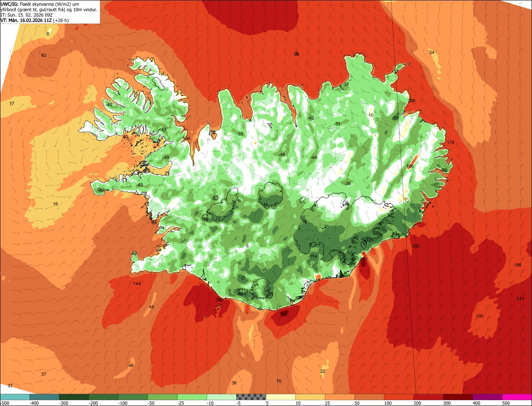Click the legend label '-500'
The width and height of the screenshot is (532, 406).
(5, 403)
